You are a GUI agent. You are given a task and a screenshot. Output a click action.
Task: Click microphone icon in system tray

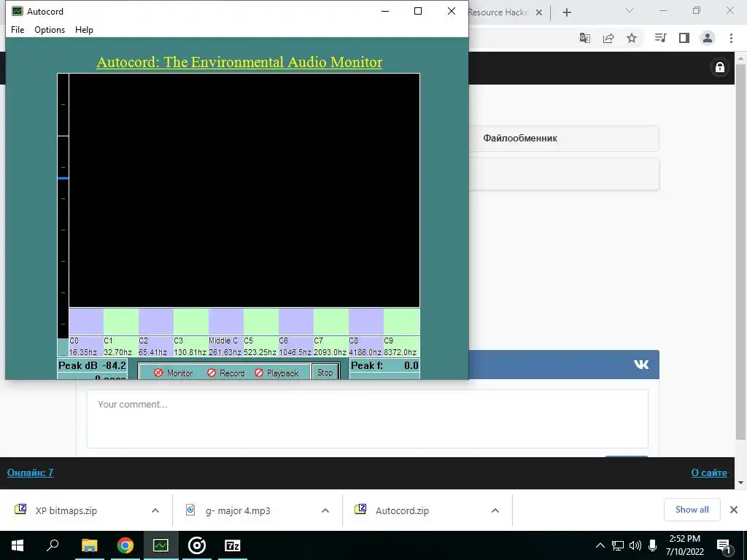click(x=652, y=545)
